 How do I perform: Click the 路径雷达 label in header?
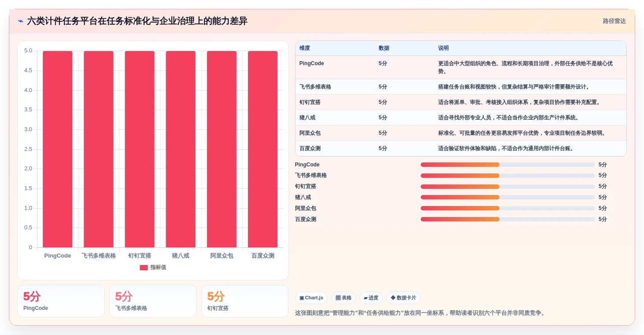point(614,21)
